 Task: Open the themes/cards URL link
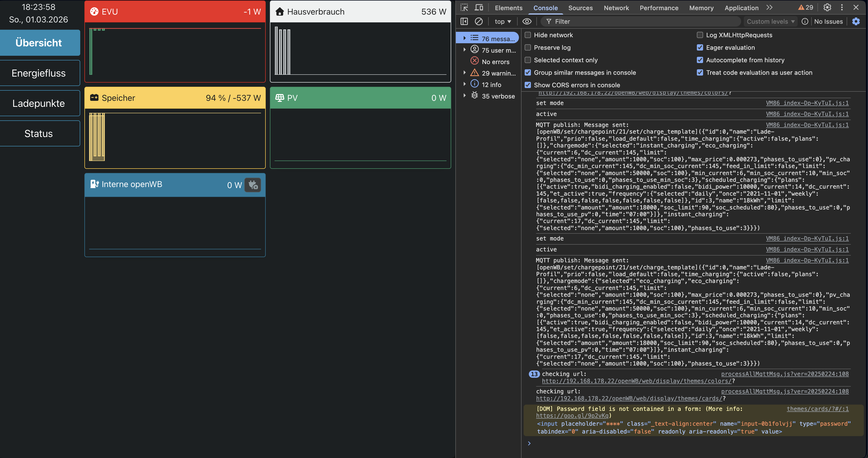pos(629,398)
